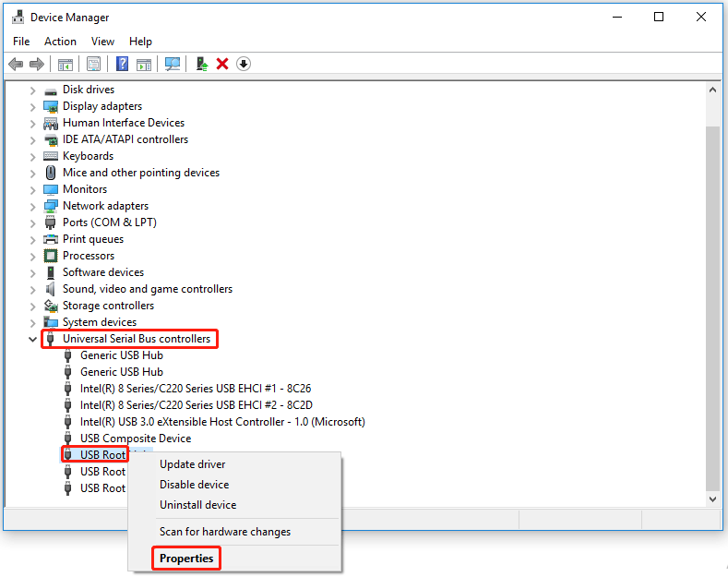Click the Keyboards category icon
Screen dimensions: 728x577
pos(51,156)
